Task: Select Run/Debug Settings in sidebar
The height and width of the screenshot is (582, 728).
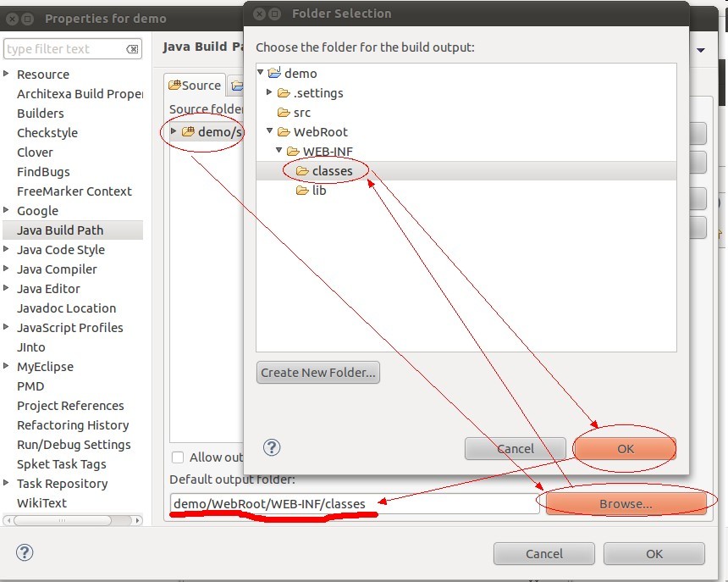Action: [x=74, y=445]
